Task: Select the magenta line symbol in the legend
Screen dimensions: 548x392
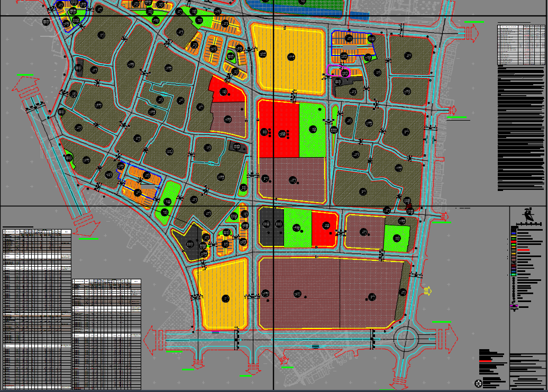Action: click(513, 306)
